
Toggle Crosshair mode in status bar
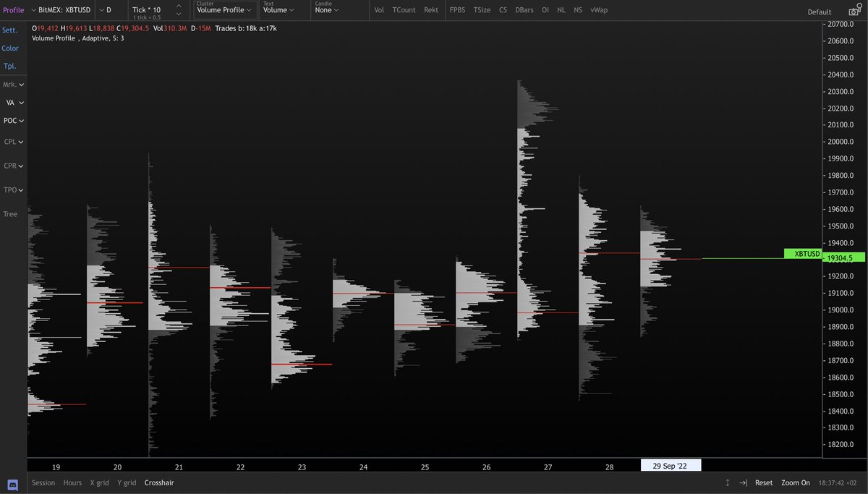(159, 482)
